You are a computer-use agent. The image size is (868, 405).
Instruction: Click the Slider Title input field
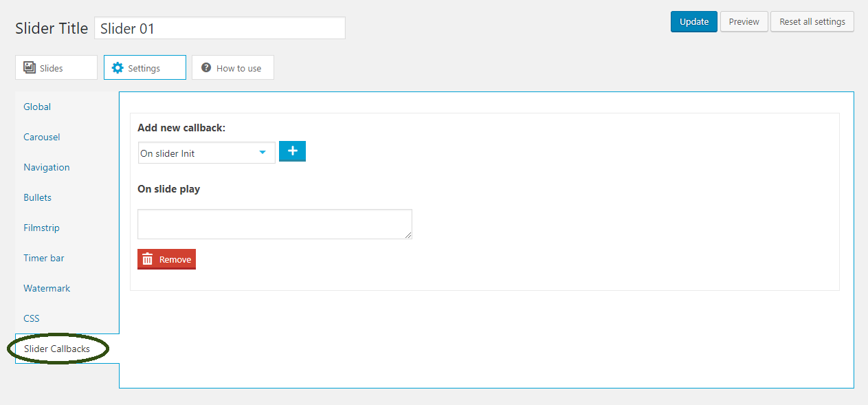pos(220,28)
